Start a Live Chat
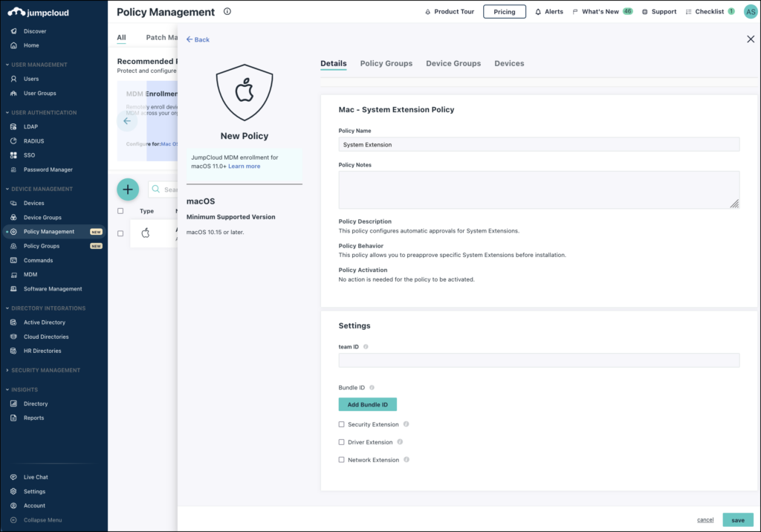The image size is (761, 532). pos(36,477)
